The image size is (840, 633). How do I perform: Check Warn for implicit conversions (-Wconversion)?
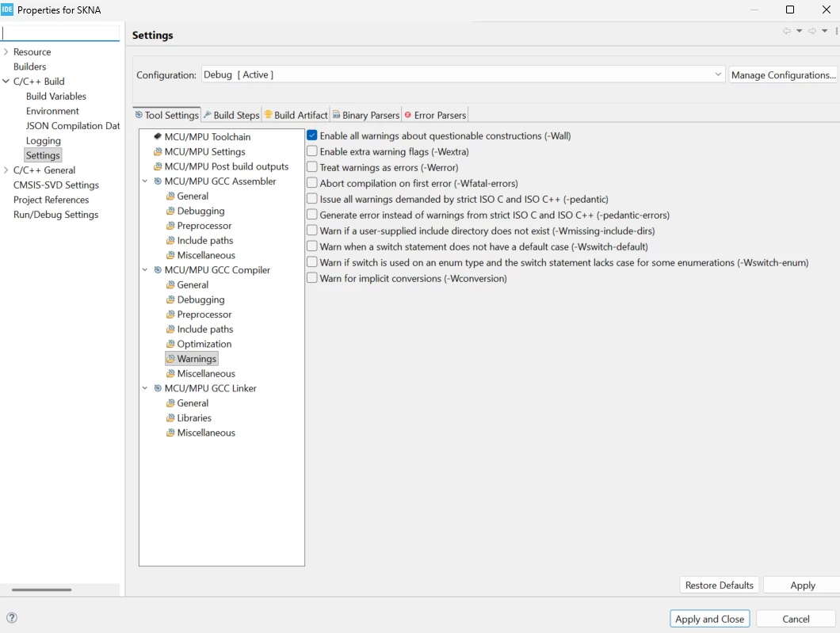point(311,278)
